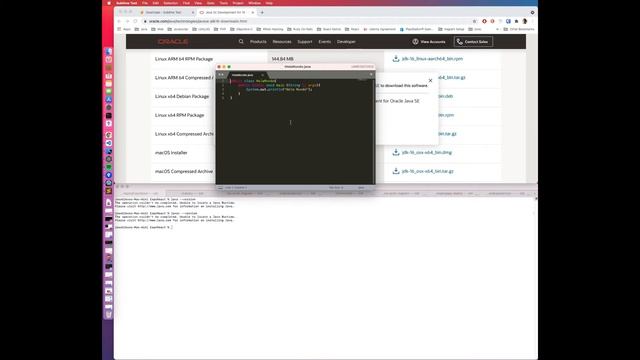Viewport: 640px width, 360px height.
Task: Toggle Sublime sidebar from status bar icon
Action: point(220,188)
